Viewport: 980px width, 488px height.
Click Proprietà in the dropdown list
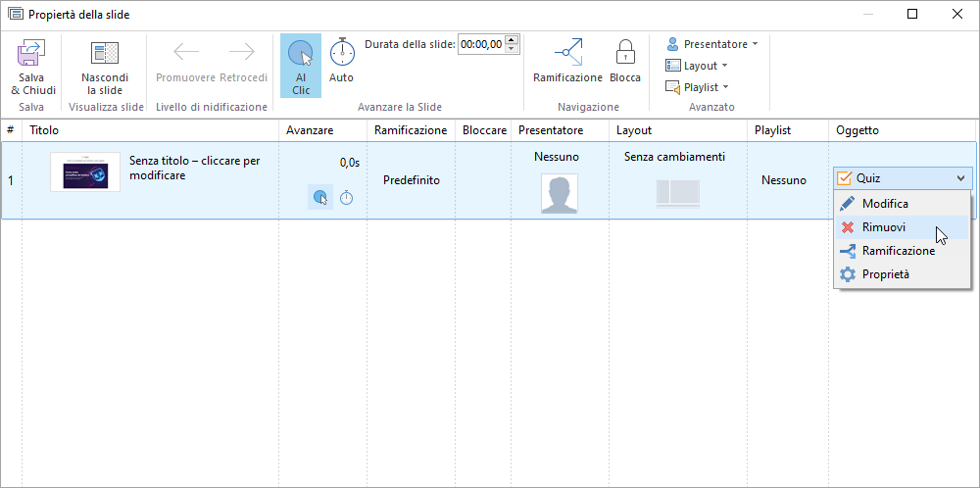(x=885, y=274)
